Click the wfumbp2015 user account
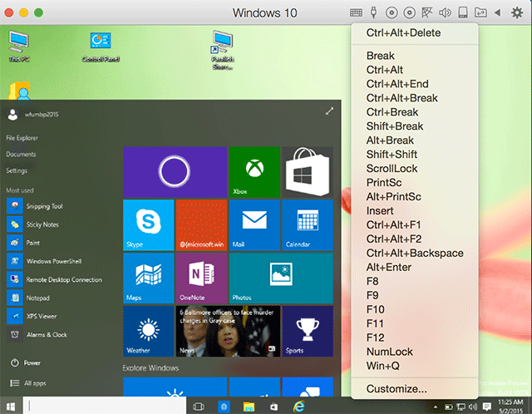 (33, 115)
